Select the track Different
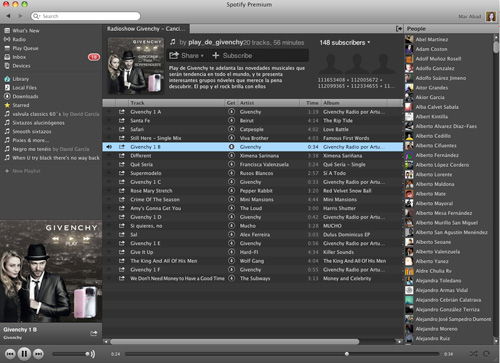 click(x=141, y=156)
